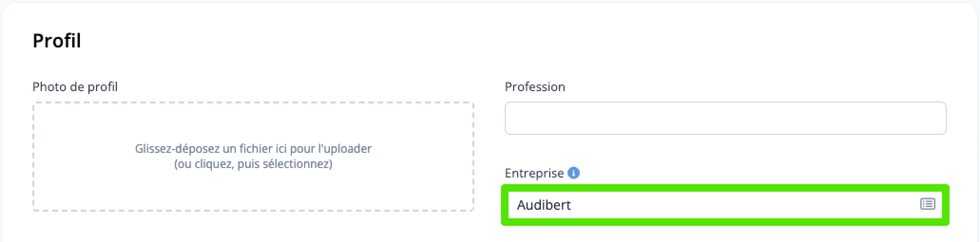
Task: Click into the Entreprise field containing Audibert
Action: (725, 205)
